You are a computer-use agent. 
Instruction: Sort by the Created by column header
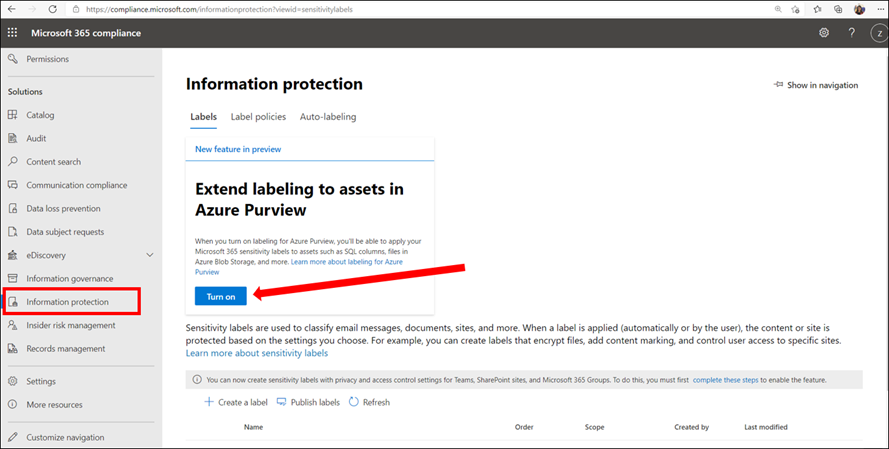click(x=691, y=427)
